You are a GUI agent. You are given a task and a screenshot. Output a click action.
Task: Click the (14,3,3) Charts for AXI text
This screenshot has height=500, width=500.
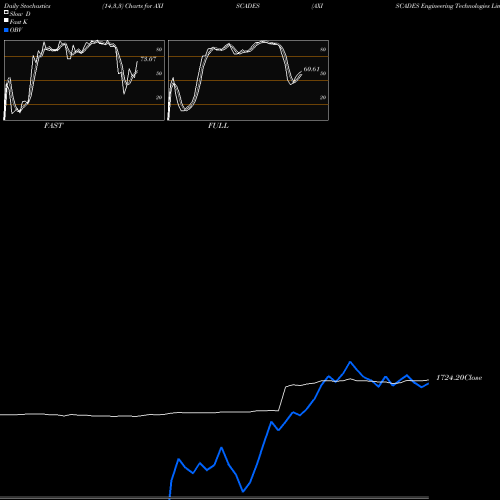click(133, 6)
